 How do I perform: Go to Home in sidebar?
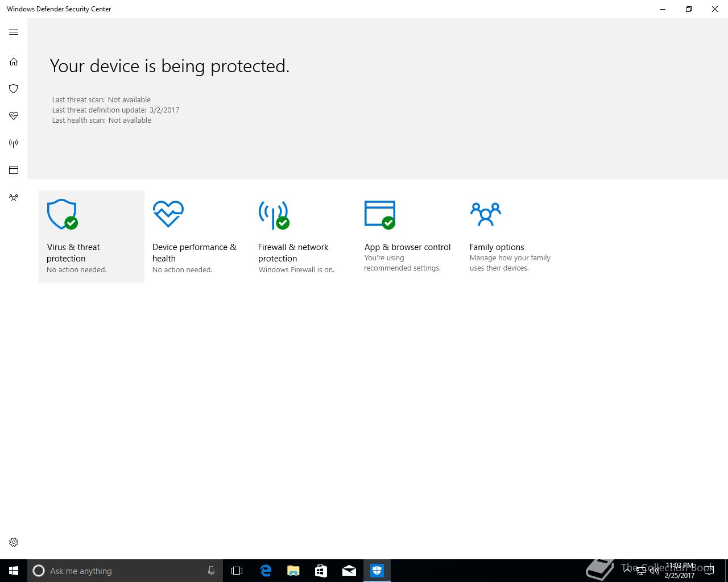(14, 61)
